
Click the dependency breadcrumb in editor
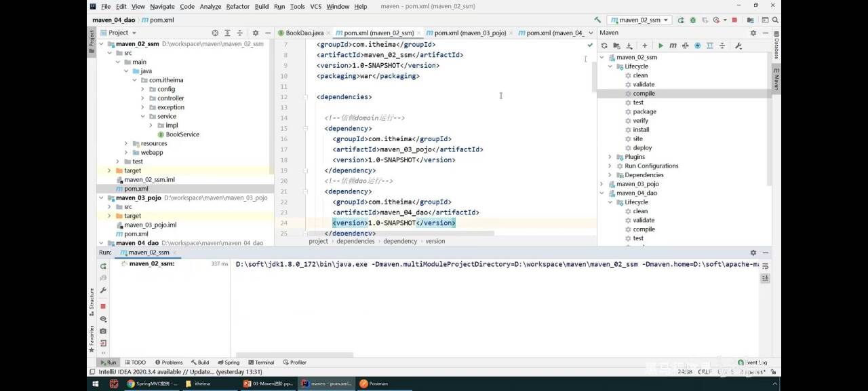click(400, 241)
